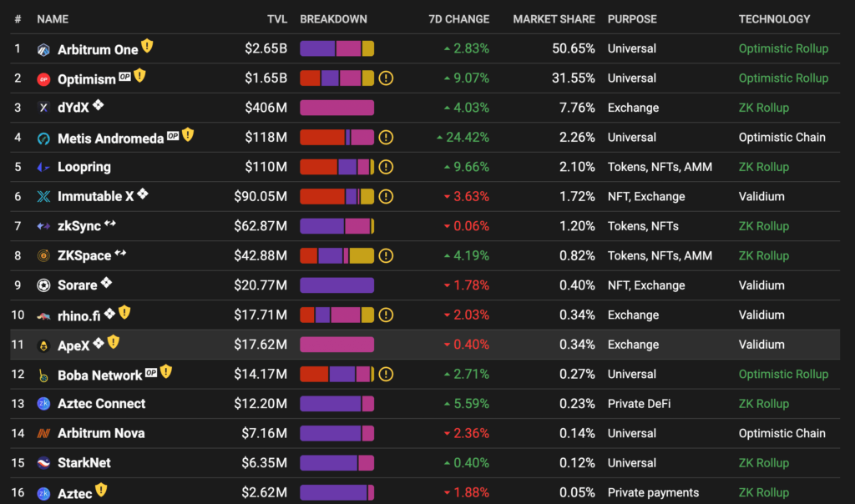The height and width of the screenshot is (504, 855).
Task: Open the Aztec Connect project name link
Action: pyautogui.click(x=101, y=404)
